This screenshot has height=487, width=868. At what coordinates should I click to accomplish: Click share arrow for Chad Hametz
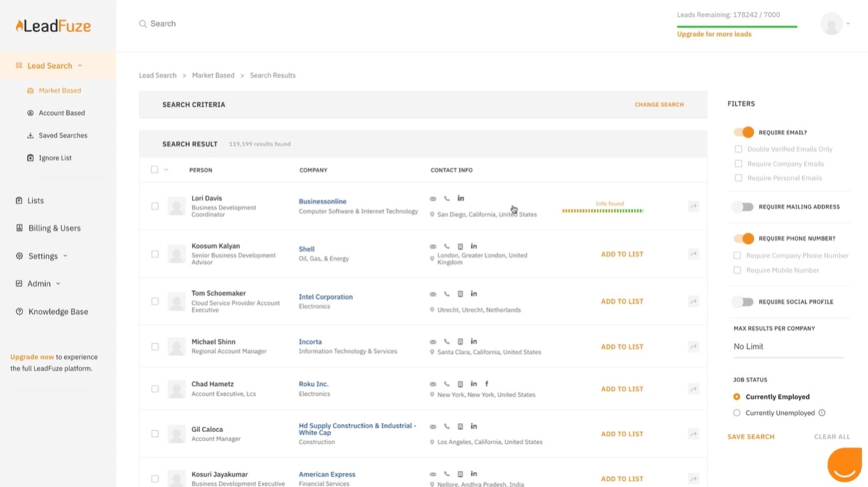pos(693,388)
